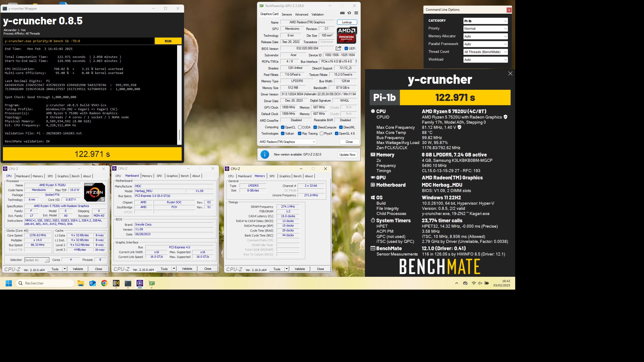Click the GPU-Z taskbar icon
Image resolution: width=644 pixels, height=362 pixels.
tap(152, 283)
